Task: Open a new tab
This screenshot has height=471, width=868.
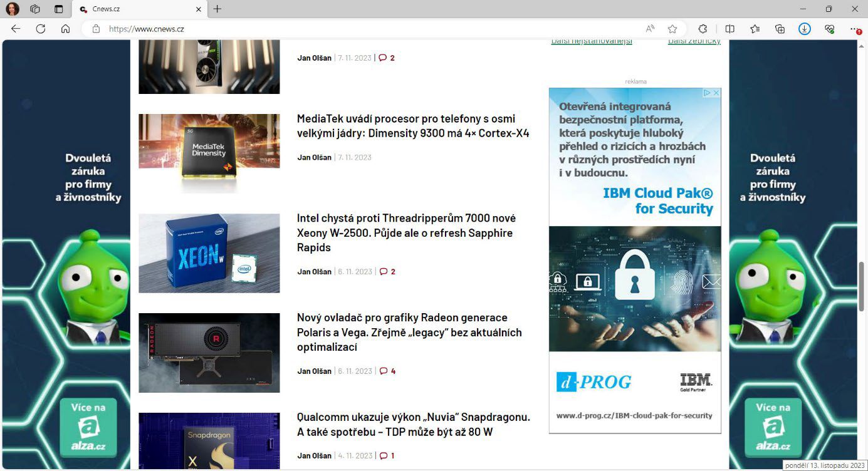Action: pos(217,9)
